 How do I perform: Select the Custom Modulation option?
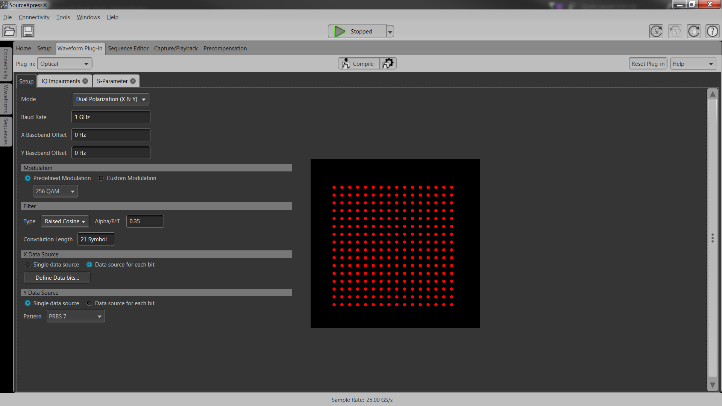click(x=100, y=178)
